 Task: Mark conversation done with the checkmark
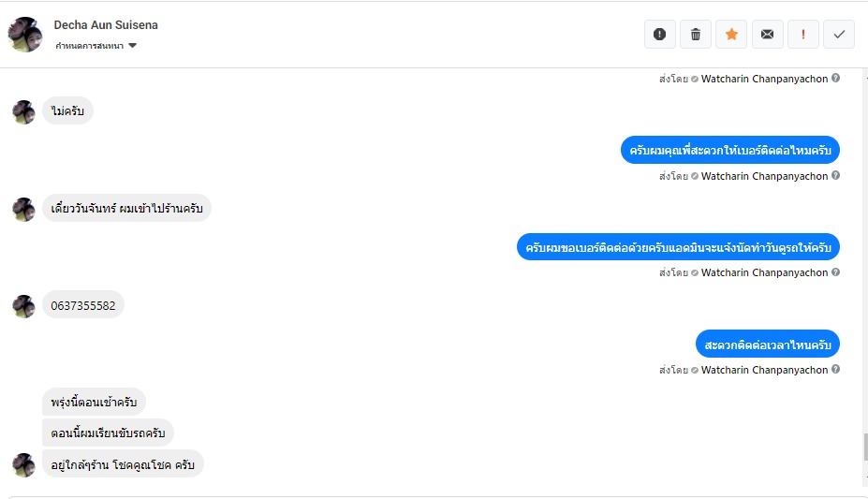pos(839,35)
